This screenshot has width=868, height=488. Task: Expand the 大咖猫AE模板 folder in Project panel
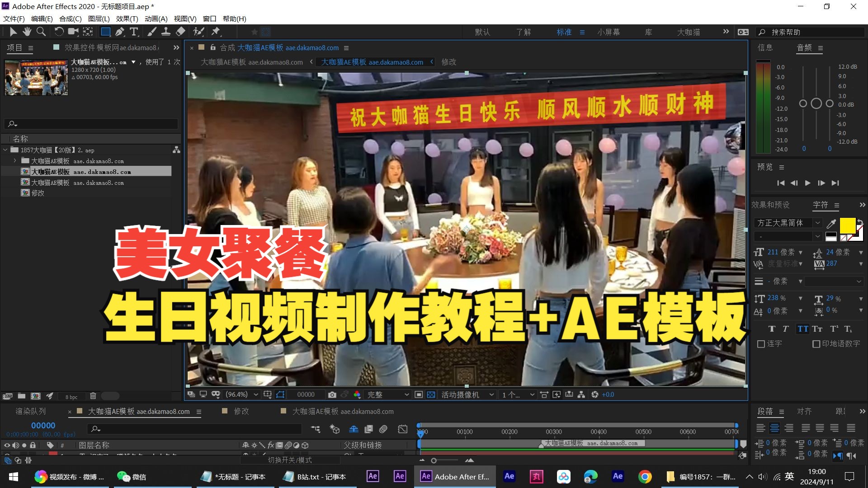click(x=15, y=160)
